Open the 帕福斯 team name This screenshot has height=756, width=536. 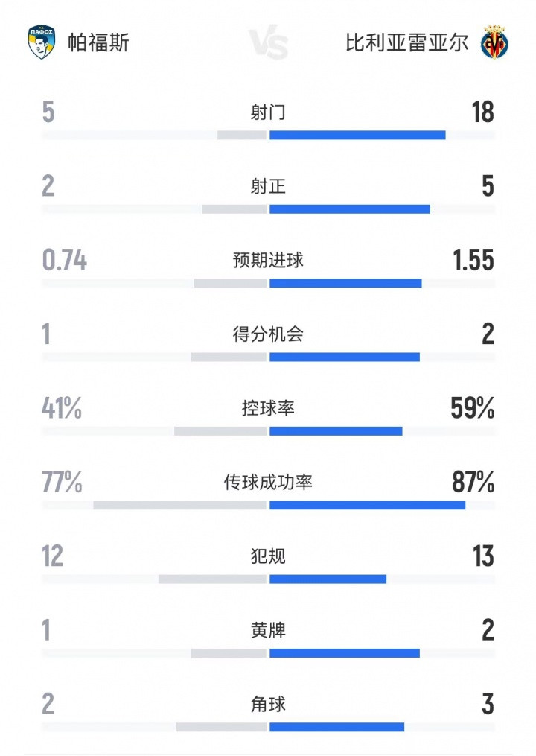(x=98, y=42)
